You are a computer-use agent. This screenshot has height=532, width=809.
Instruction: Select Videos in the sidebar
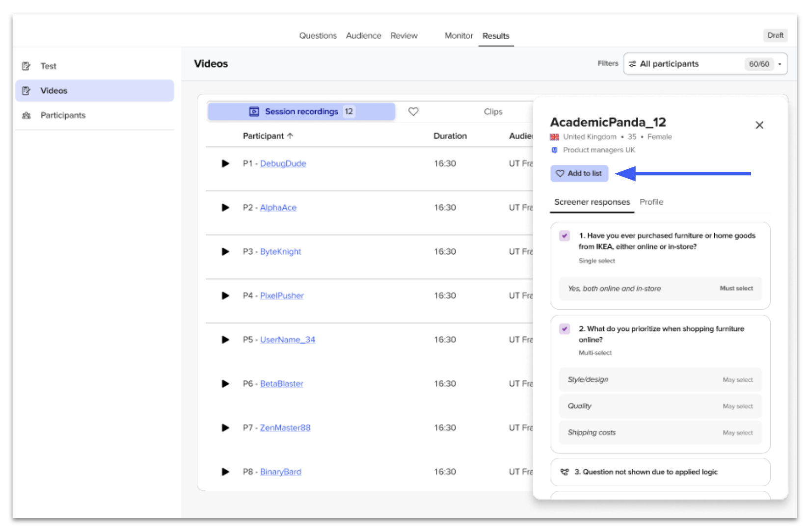[95, 90]
